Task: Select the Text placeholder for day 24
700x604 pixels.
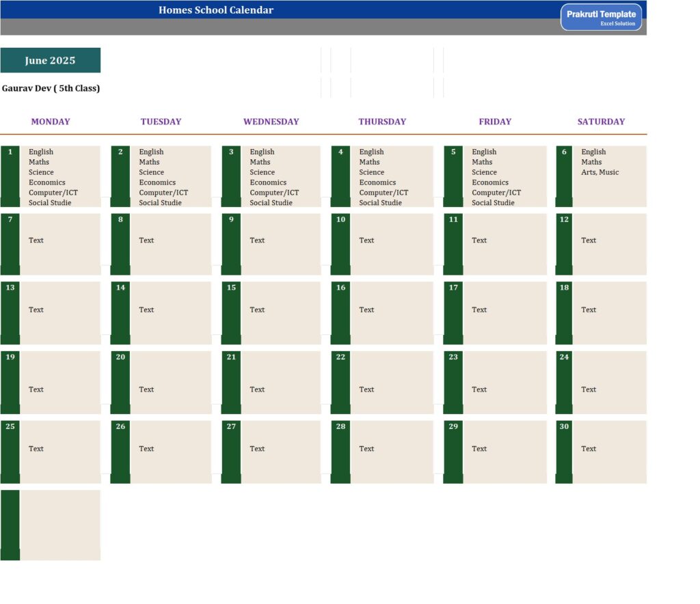Action: pos(589,389)
